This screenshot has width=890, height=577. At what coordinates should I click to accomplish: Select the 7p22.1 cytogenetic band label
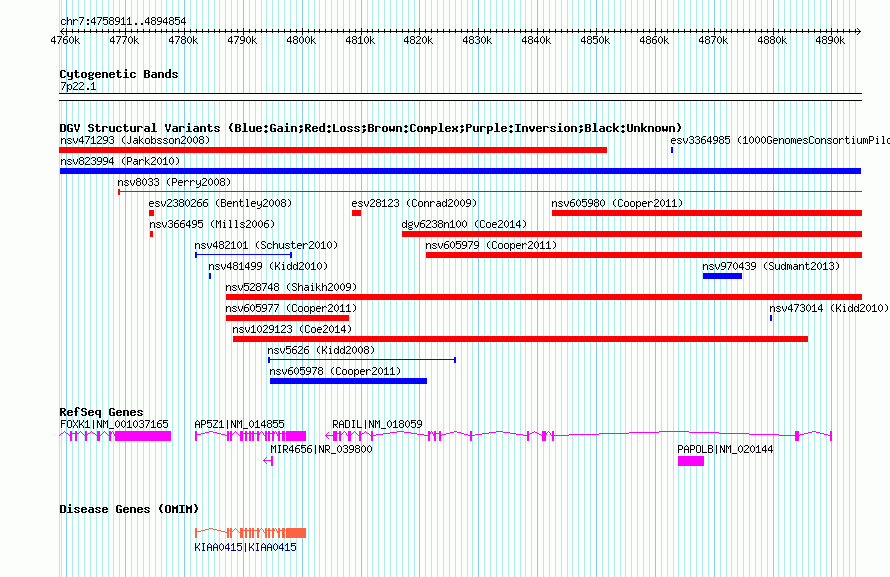pos(78,87)
